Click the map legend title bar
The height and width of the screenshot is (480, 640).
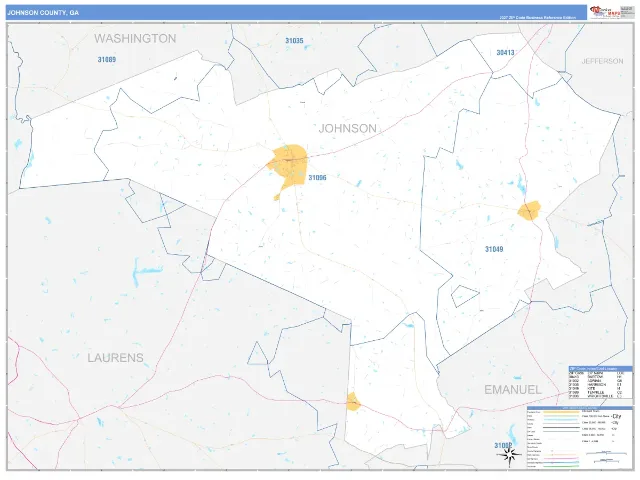tap(580, 408)
